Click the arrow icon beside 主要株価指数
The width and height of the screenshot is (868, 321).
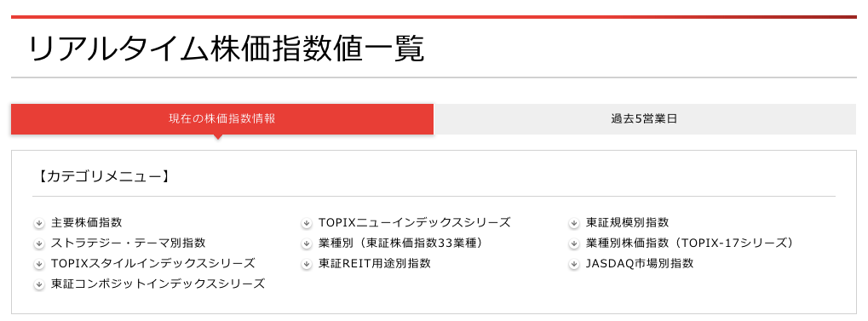38,224
